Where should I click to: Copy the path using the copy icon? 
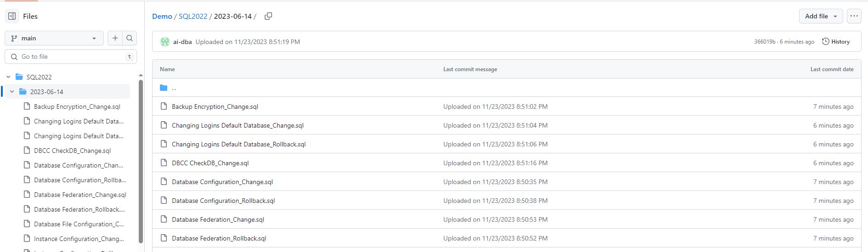tap(268, 16)
